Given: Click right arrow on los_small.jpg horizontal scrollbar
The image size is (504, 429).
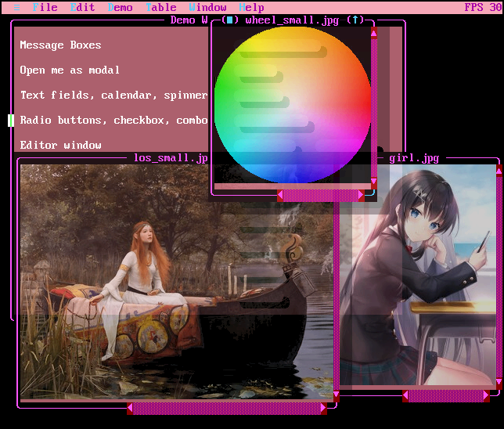Looking at the screenshot, I should click(323, 408).
